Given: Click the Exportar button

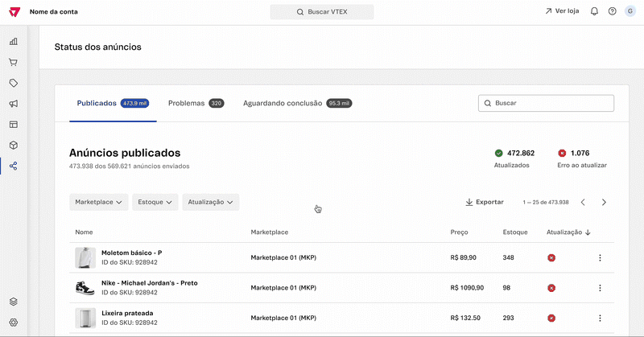Looking at the screenshot, I should [485, 202].
